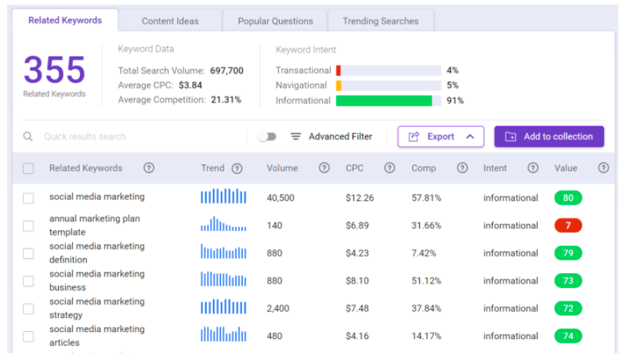Sort by the Intent column header
This screenshot has width=627, height=364.
[x=495, y=168]
